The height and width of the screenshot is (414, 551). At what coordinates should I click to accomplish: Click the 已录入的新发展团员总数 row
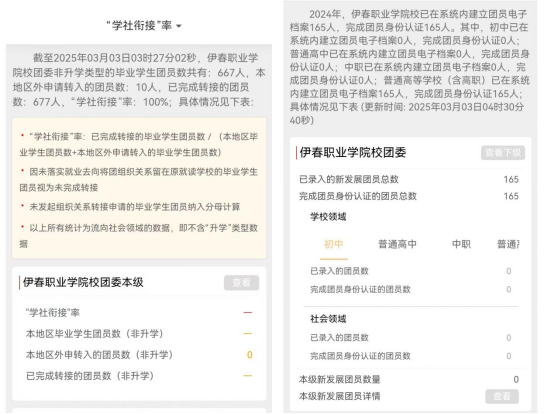[x=409, y=179]
